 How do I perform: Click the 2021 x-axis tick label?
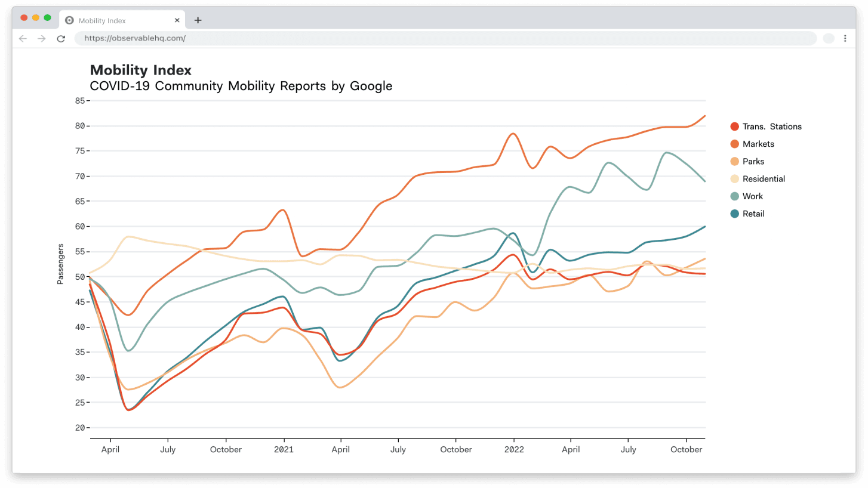click(284, 450)
